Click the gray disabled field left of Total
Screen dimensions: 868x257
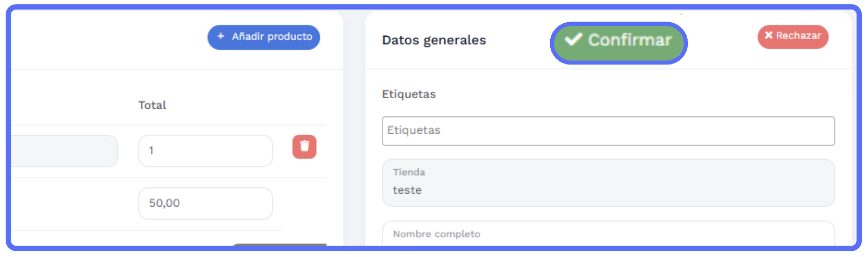tap(62, 151)
